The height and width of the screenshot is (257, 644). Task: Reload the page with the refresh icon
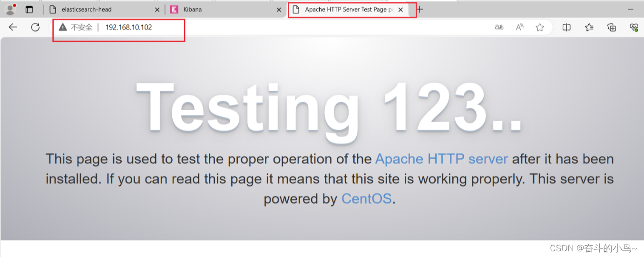tap(35, 27)
